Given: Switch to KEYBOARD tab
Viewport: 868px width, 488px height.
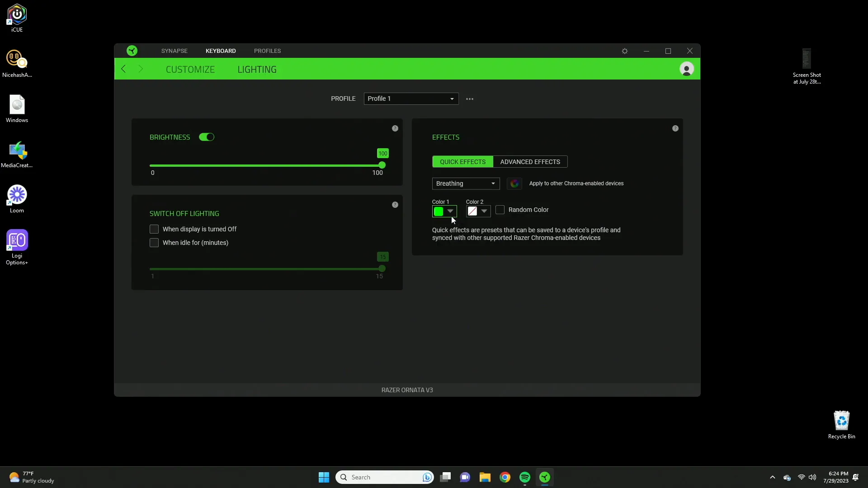Looking at the screenshot, I should pos(221,51).
